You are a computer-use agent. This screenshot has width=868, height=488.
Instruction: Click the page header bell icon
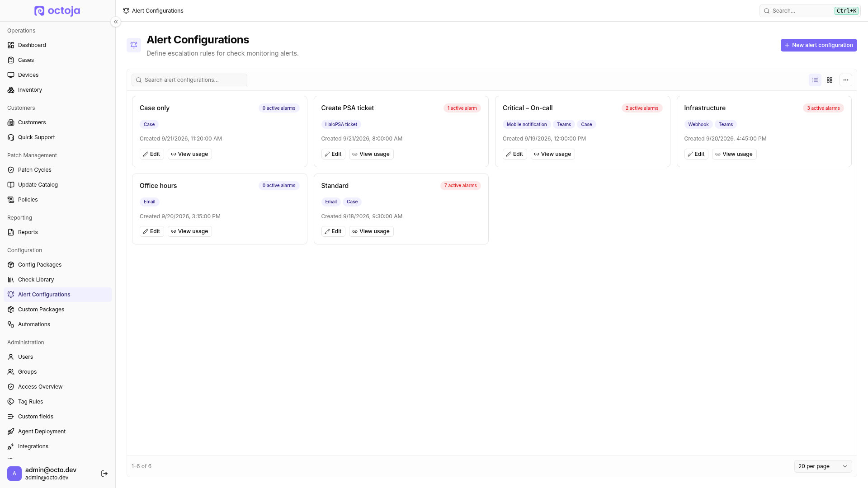134,45
